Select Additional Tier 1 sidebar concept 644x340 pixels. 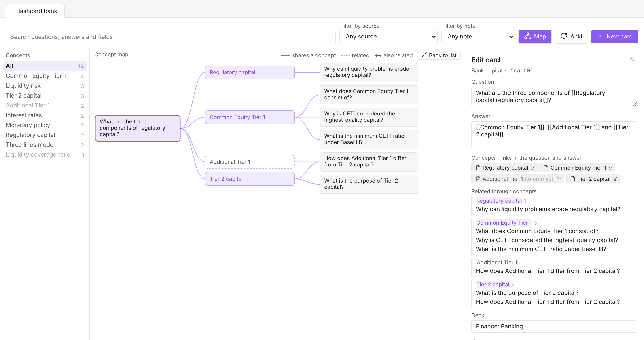[x=45, y=106]
